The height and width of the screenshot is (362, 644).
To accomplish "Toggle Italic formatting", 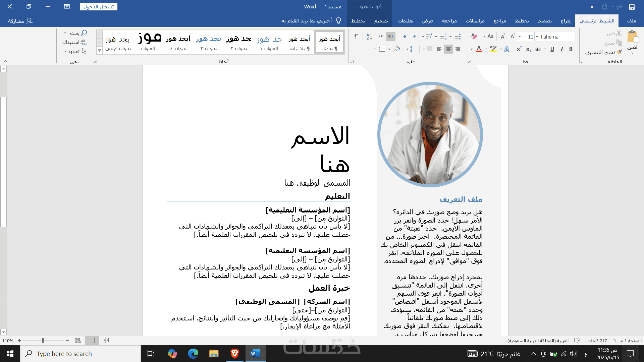I will (562, 49).
